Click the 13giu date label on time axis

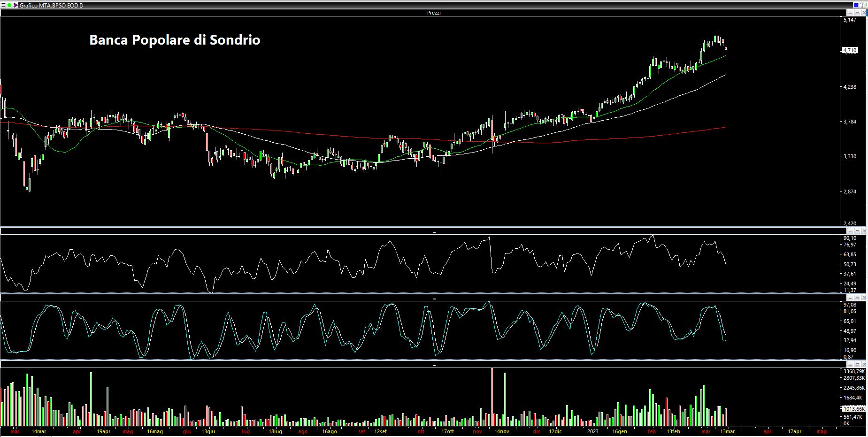click(208, 431)
